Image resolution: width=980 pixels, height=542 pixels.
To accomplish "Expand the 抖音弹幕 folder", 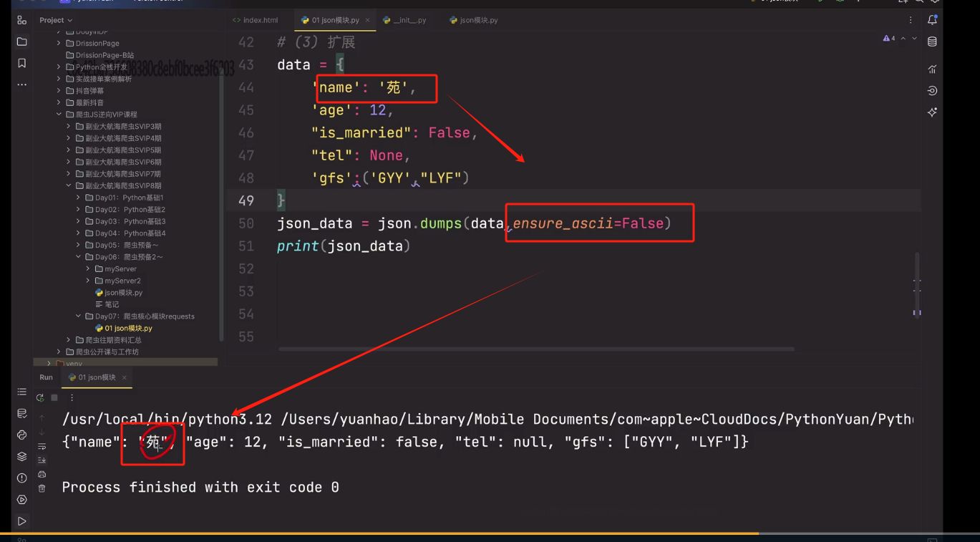I will pyautogui.click(x=59, y=91).
